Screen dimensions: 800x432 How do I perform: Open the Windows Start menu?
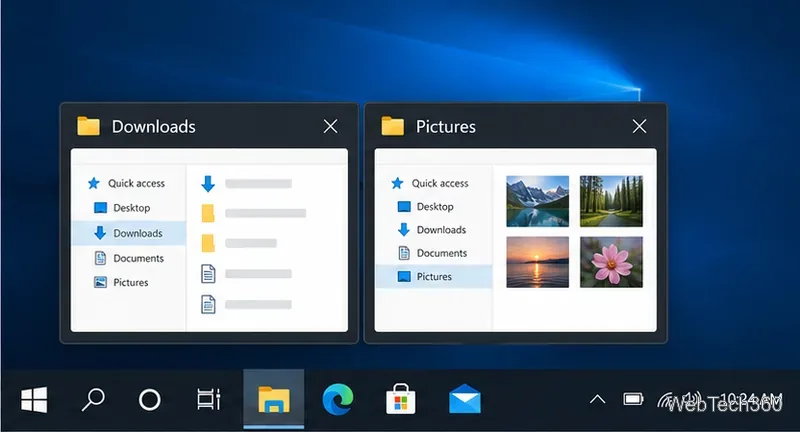(34, 399)
